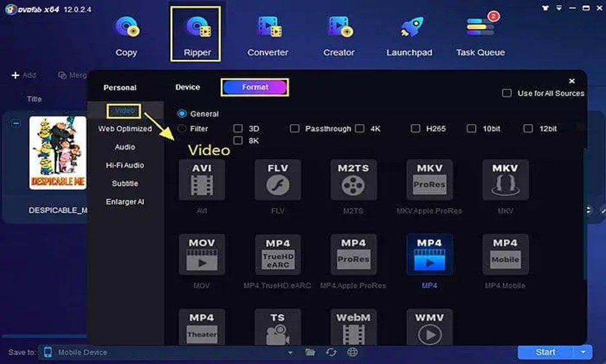Enable the 12bit filter checkbox
This screenshot has height=364, width=606.
click(x=528, y=128)
